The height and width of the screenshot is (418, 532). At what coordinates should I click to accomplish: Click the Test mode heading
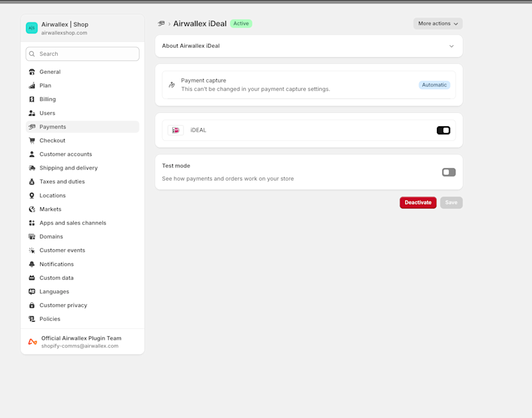coord(176,165)
